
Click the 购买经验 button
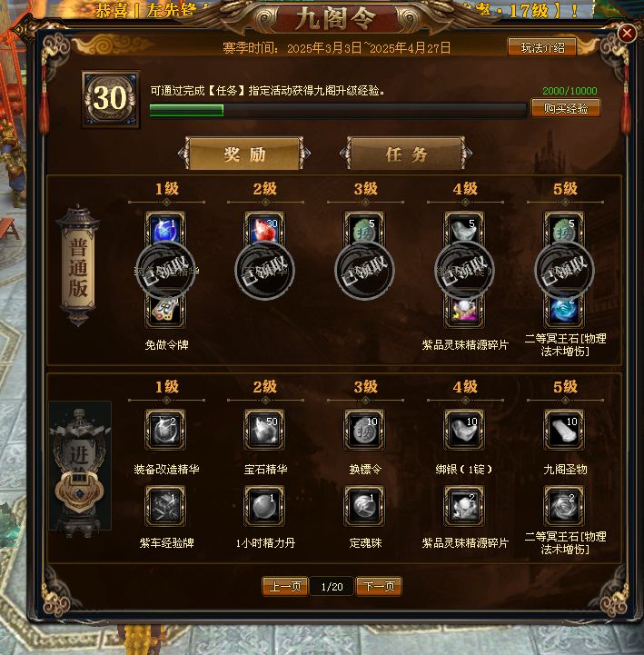pos(566,108)
